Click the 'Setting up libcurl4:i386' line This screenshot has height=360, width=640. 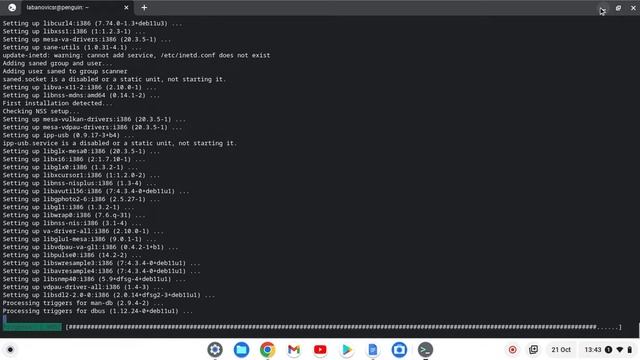[x=92, y=23]
